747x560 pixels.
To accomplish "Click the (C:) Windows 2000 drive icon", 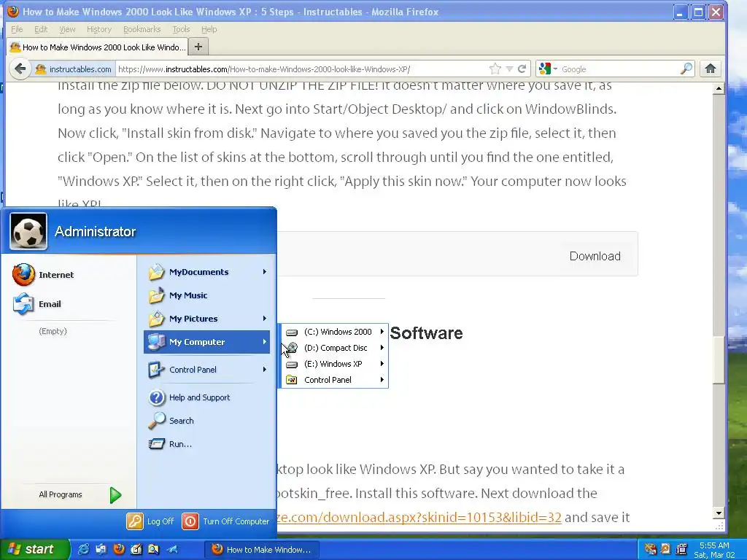I will pos(292,332).
